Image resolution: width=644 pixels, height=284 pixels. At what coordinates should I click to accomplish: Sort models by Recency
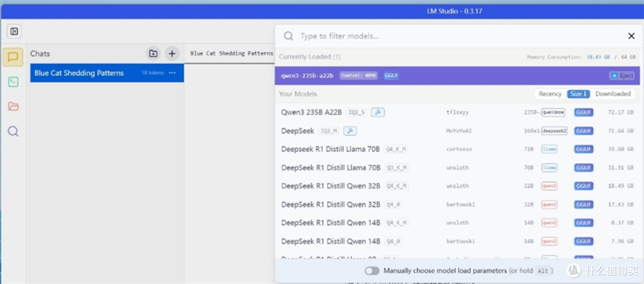(550, 94)
